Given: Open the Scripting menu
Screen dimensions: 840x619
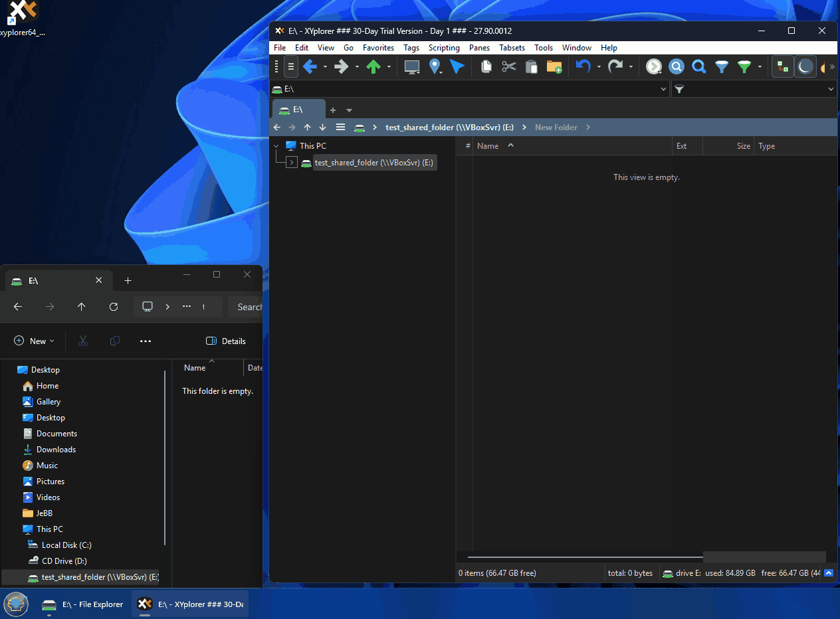Looking at the screenshot, I should pos(444,48).
